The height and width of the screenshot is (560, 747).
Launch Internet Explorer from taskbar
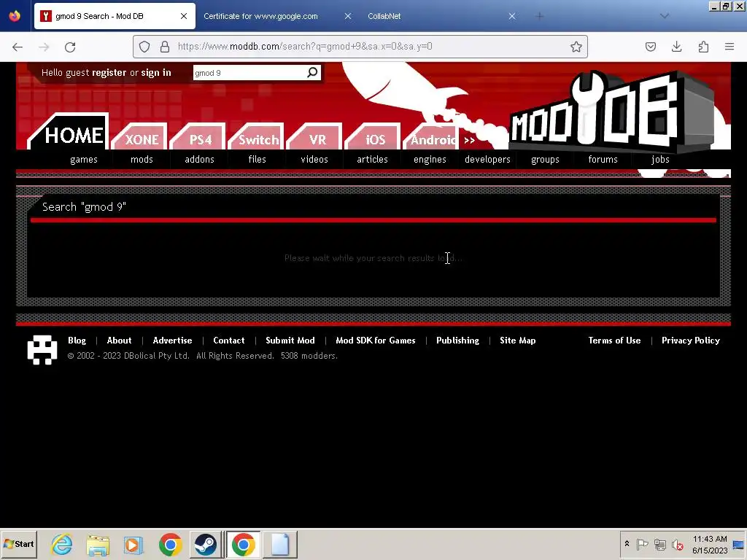pyautogui.click(x=63, y=544)
